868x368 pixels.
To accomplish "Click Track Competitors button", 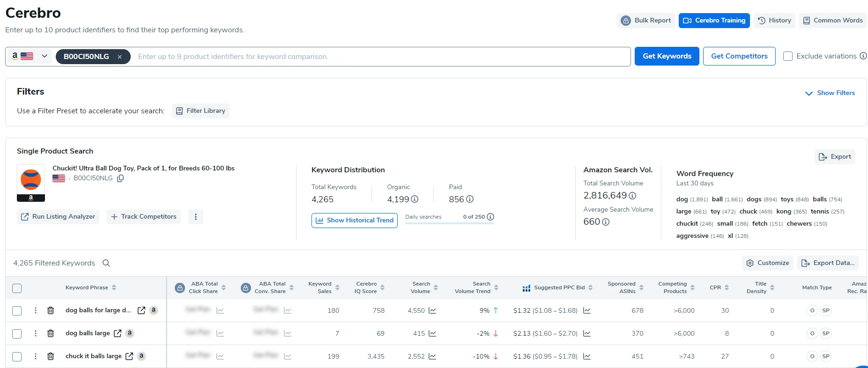I will pyautogui.click(x=144, y=217).
